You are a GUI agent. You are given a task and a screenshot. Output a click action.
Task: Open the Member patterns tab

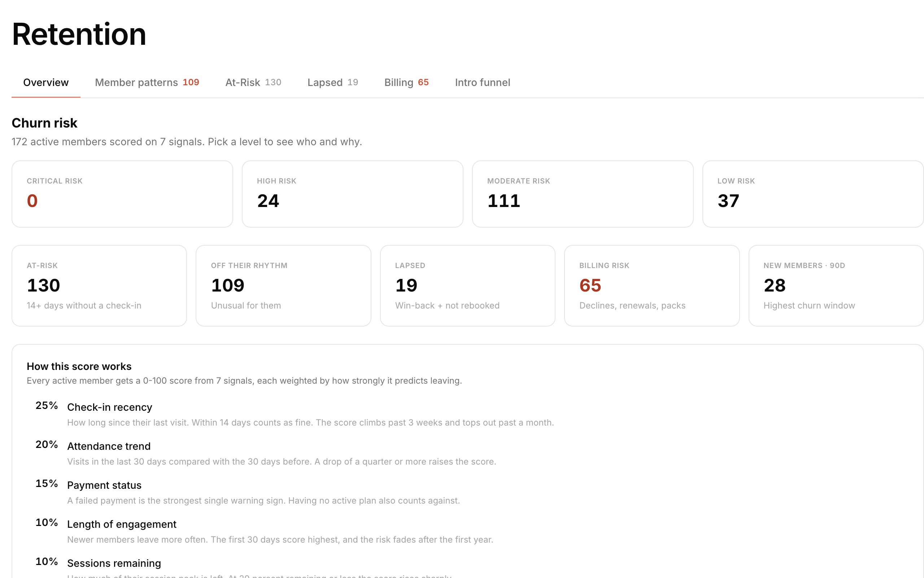click(x=147, y=82)
